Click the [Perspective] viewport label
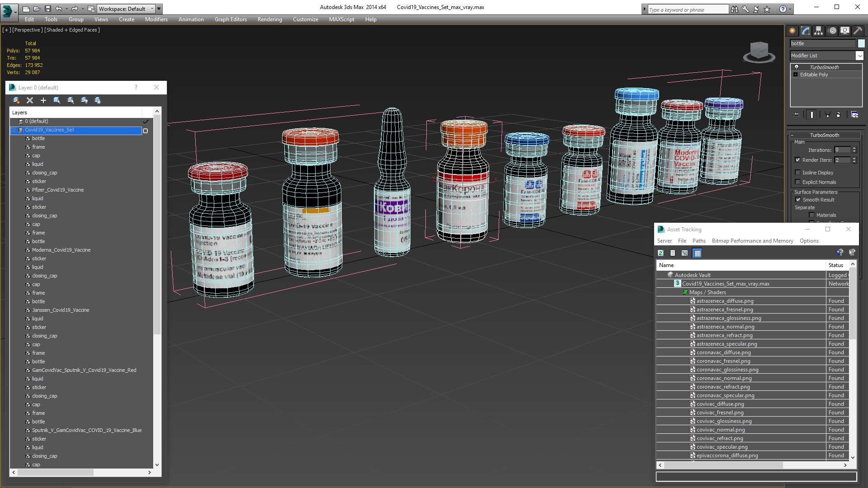Image resolution: width=868 pixels, height=488 pixels. tap(27, 30)
